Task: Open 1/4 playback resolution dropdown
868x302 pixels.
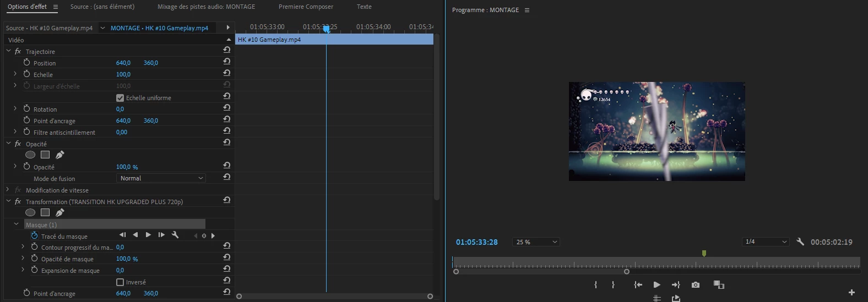Action: click(x=766, y=241)
